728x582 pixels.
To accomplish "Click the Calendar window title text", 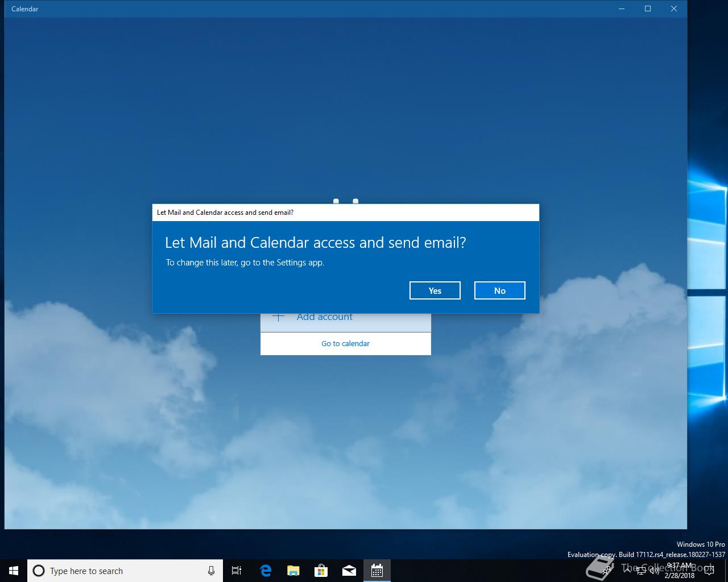I will click(x=25, y=9).
